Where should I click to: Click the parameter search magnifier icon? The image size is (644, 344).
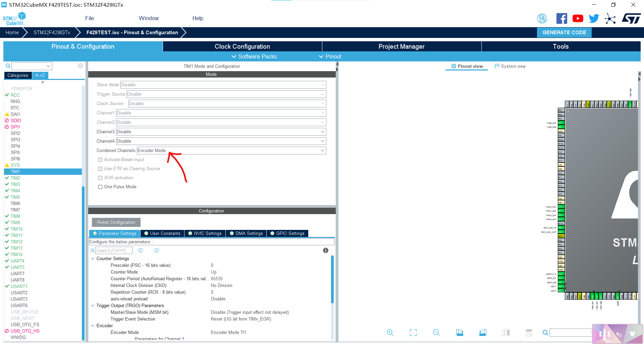point(93,250)
